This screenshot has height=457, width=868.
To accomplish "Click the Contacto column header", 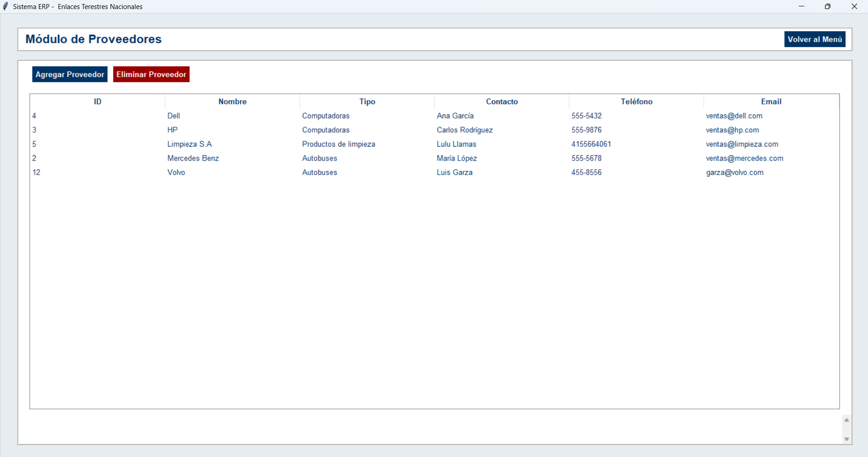I will pos(502,101).
